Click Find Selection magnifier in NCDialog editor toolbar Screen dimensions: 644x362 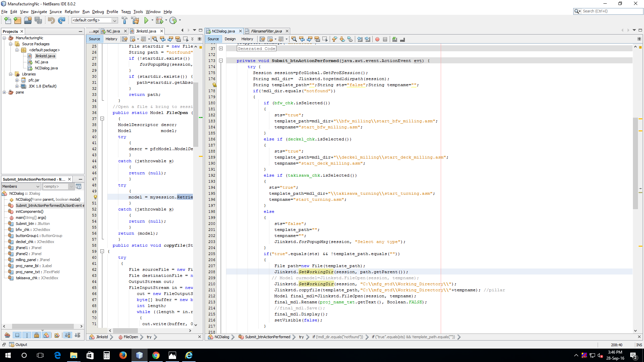(294, 39)
